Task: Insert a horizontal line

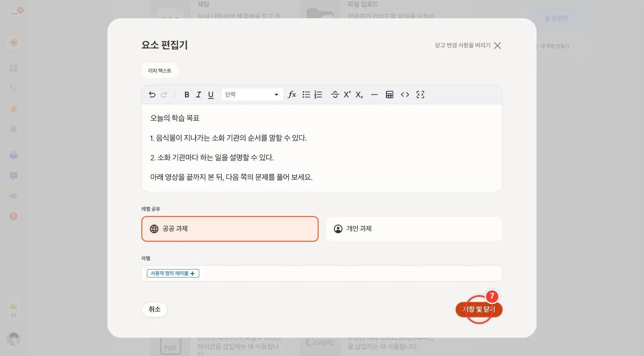Action: pyautogui.click(x=374, y=95)
